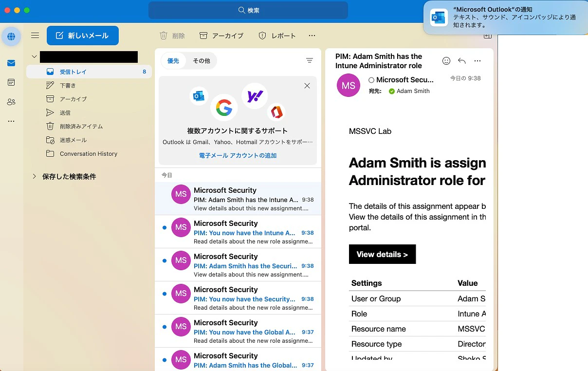
Task: Click the 削除 delete toolbar button
Action: (x=172, y=36)
